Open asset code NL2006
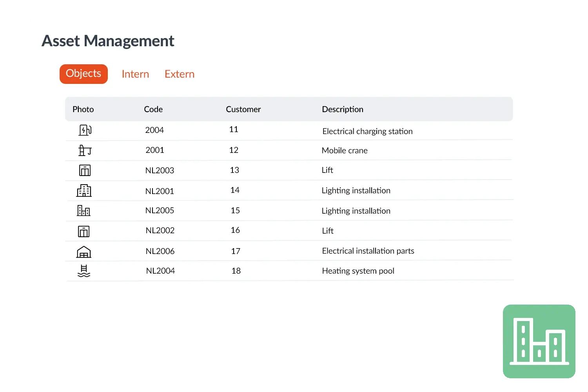The image size is (588, 392). (160, 251)
